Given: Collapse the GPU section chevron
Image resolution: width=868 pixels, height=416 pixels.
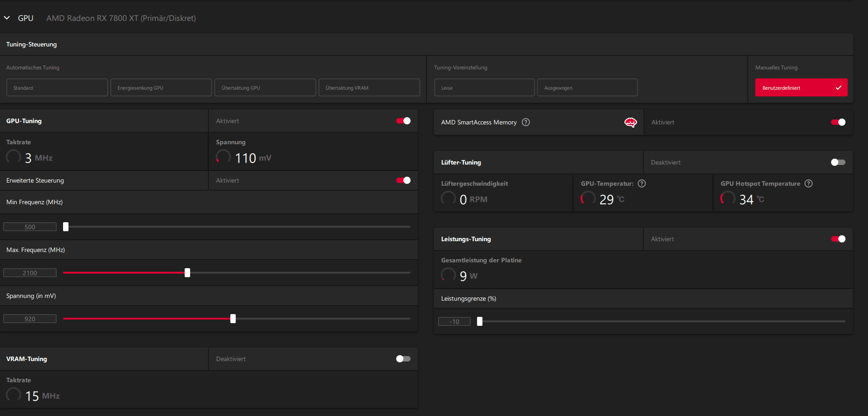Looking at the screenshot, I should 7,18.
